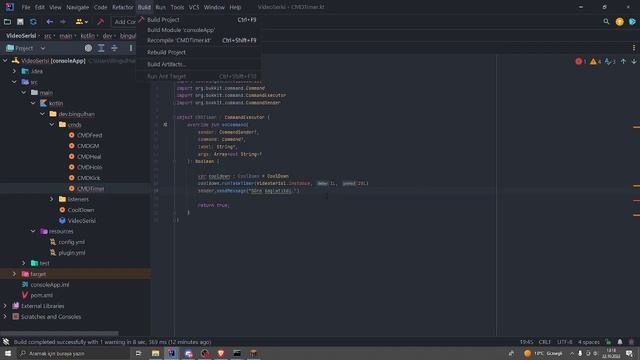Viewport: 640px width, 360px height.
Task: Click the IntelliJ IDEA logo icon
Action: tap(9, 7)
